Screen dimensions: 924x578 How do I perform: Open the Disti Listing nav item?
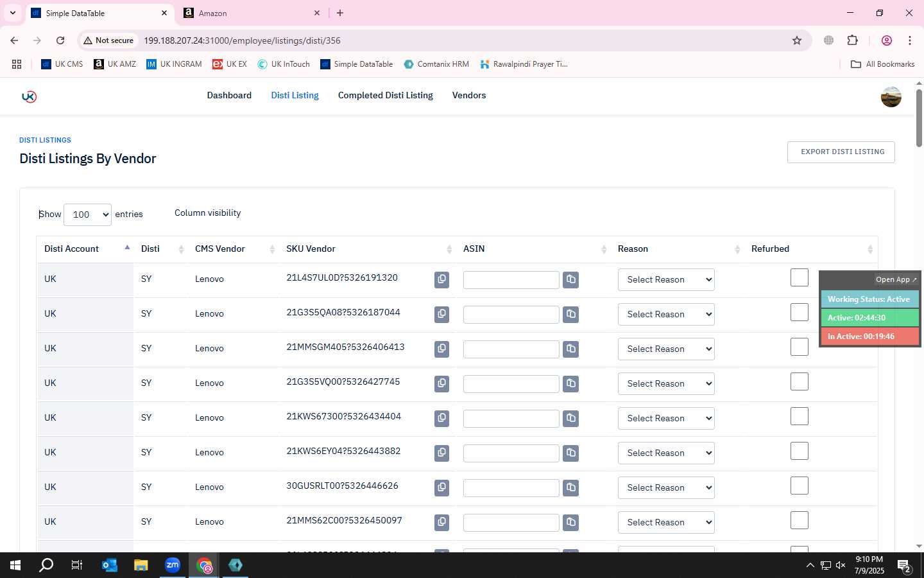point(295,95)
